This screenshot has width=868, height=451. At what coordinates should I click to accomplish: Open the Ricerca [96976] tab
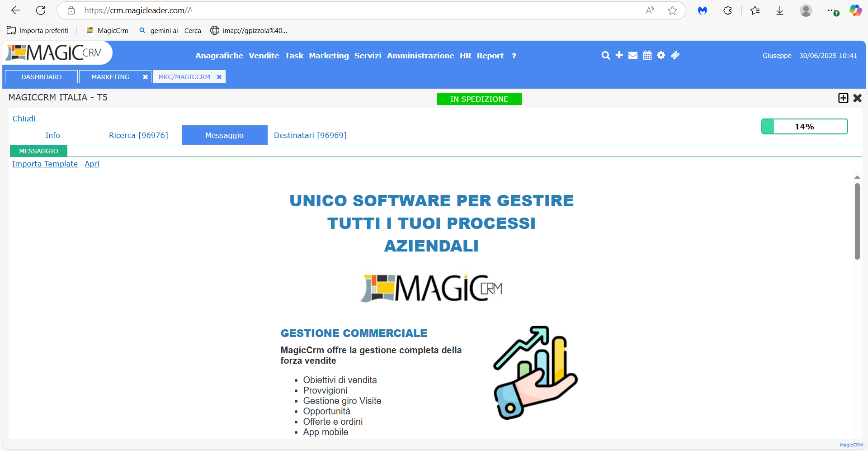[x=138, y=135]
